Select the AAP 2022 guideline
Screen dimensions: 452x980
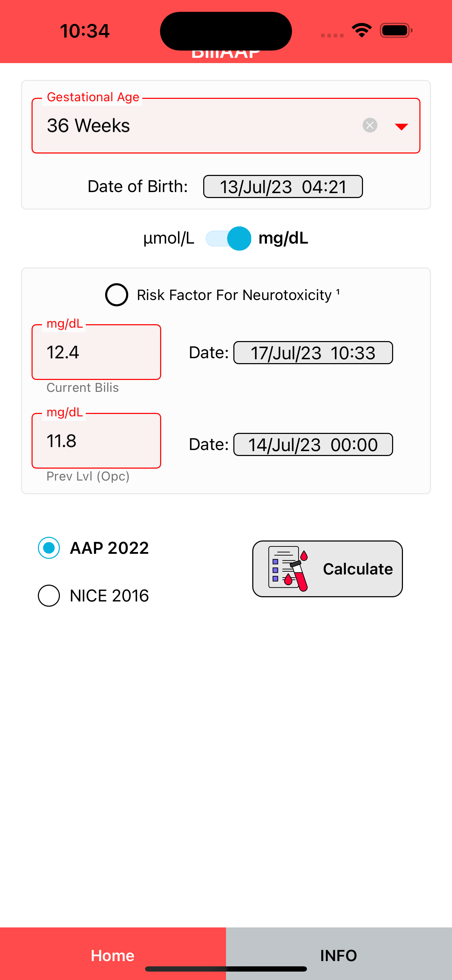tap(49, 548)
